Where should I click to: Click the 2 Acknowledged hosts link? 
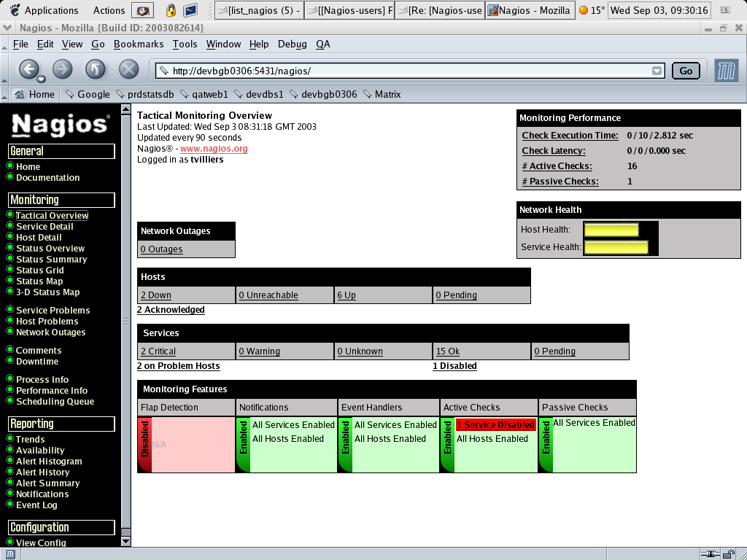point(171,310)
